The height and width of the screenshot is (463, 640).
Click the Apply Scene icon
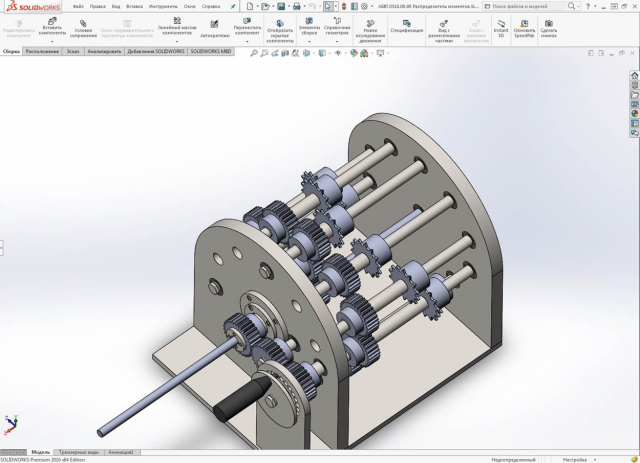pyautogui.click(x=364, y=53)
